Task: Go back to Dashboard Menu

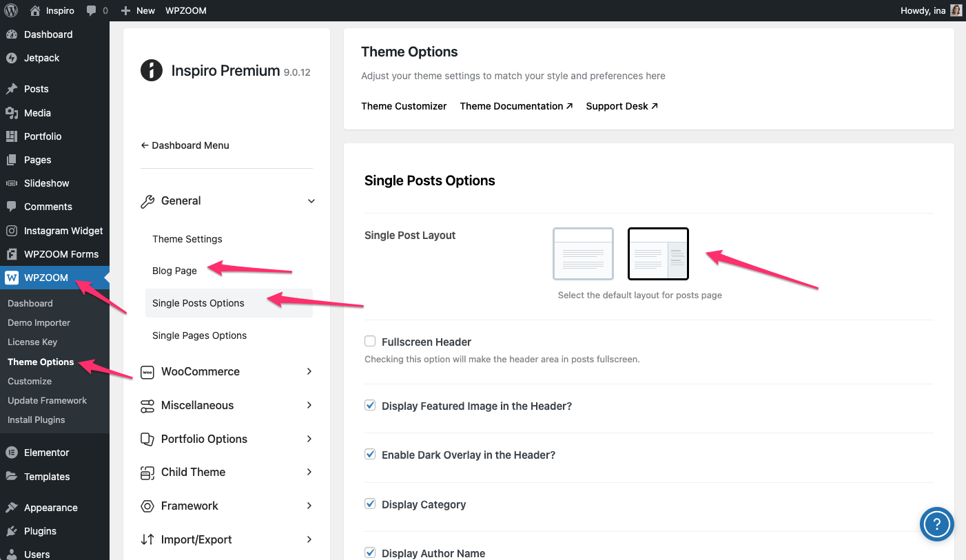Action: 185,145
